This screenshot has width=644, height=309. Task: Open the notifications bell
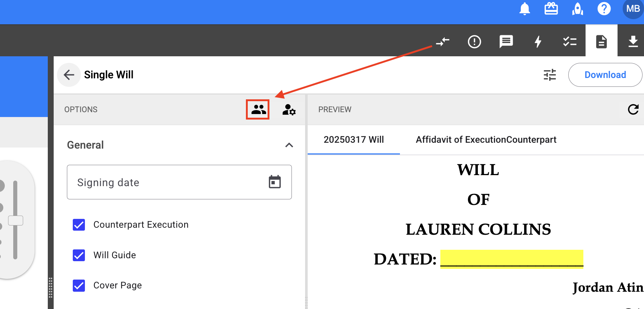pyautogui.click(x=525, y=9)
